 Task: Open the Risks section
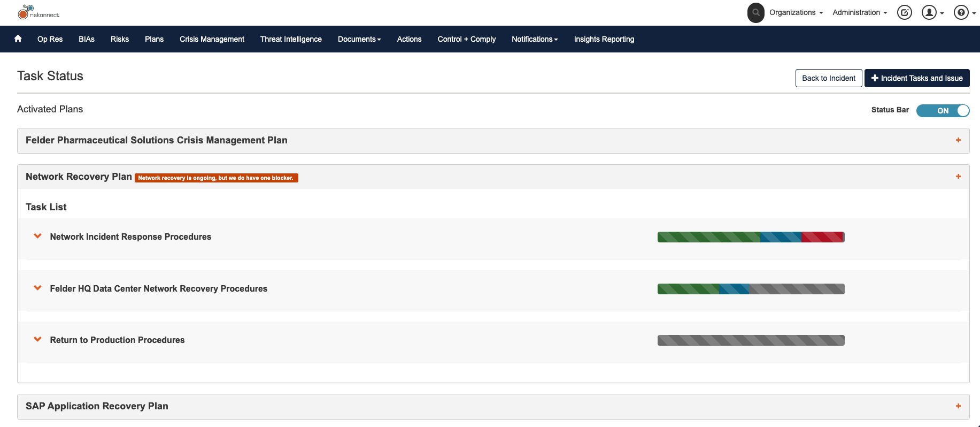pos(120,39)
